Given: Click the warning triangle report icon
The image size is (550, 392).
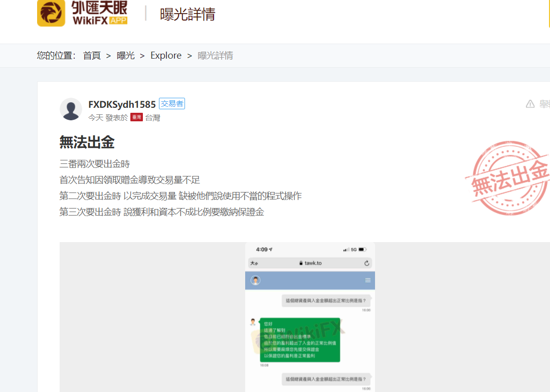Looking at the screenshot, I should [530, 104].
